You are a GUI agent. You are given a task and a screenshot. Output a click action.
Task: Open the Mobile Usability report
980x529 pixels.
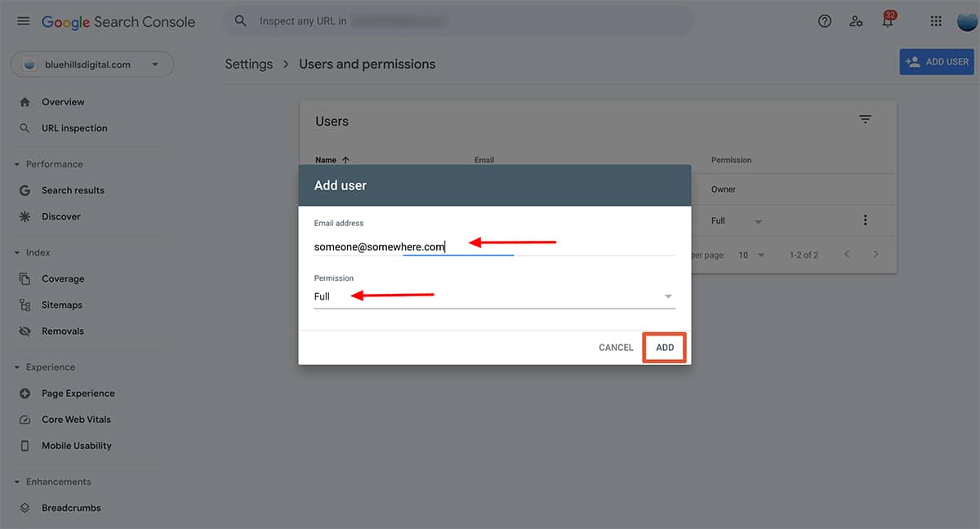point(77,445)
